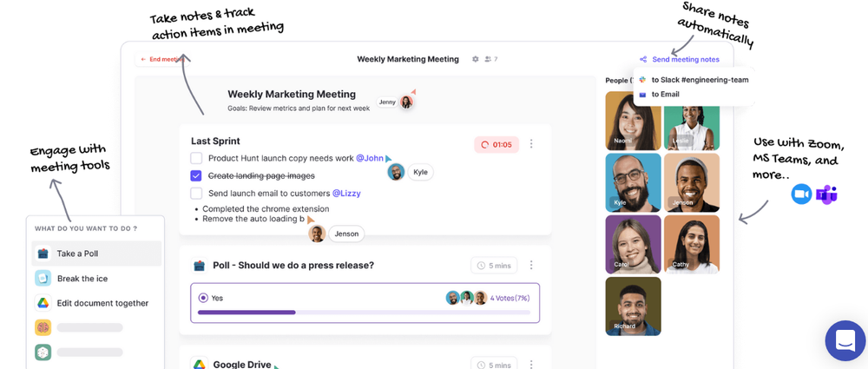Screen dimensions: 868x369
Task: Click the @Lizzy mention
Action: pos(346,194)
